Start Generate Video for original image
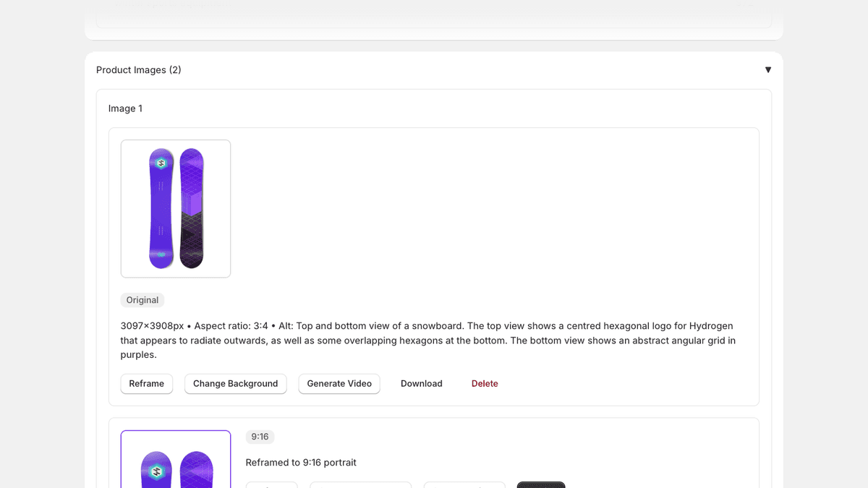Screen dimensions: 868x488 (339, 383)
